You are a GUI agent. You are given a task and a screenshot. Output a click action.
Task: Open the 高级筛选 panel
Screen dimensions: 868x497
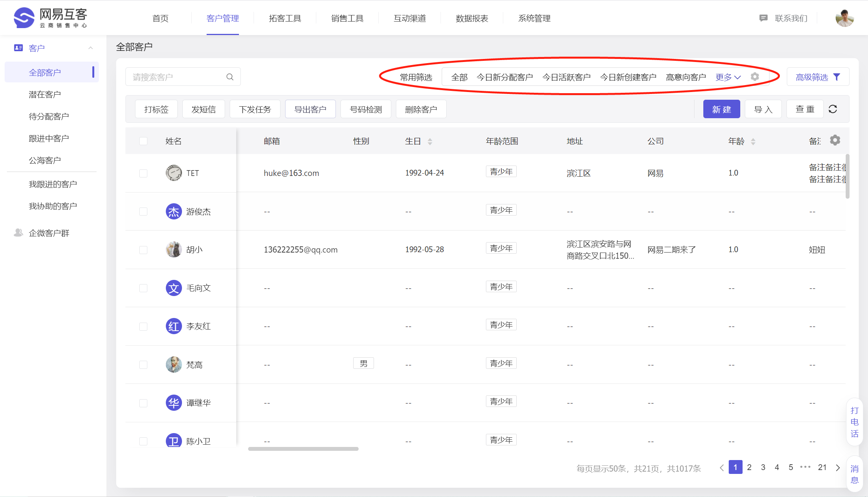click(818, 77)
